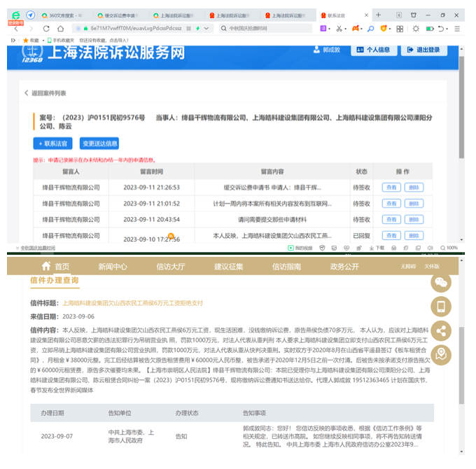
Task: Click the 变更送达信息 button
Action: point(99,143)
